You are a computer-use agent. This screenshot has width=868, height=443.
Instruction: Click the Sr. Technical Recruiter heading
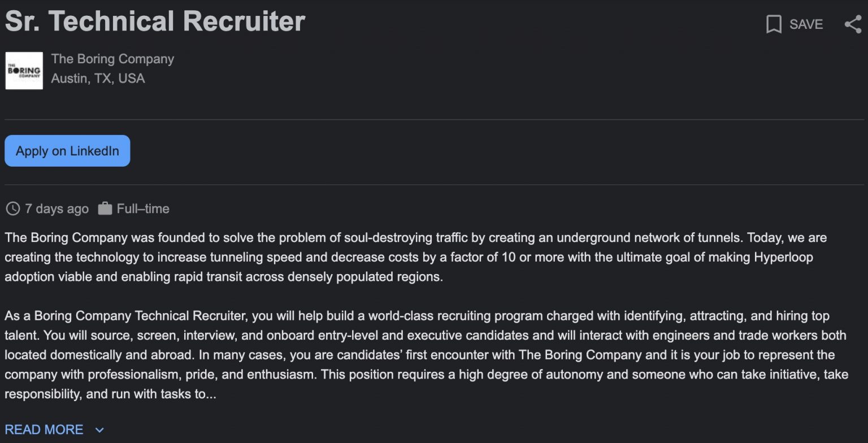155,21
